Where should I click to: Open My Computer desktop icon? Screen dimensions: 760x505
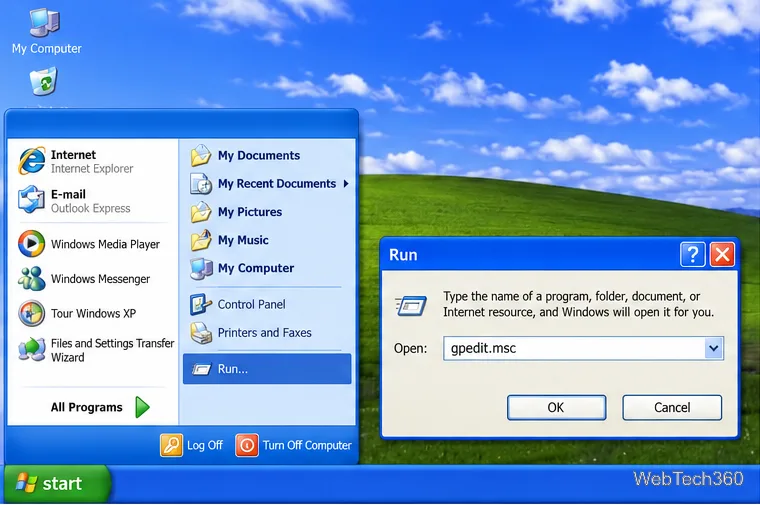[x=45, y=22]
